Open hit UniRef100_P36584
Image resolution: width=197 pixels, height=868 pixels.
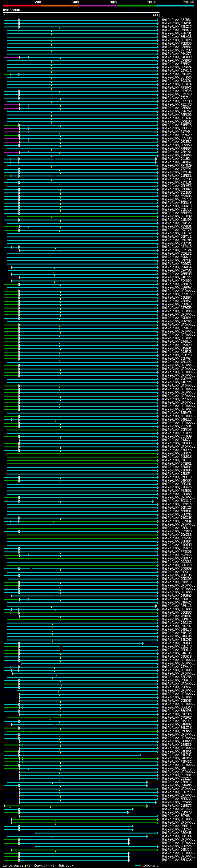tap(177, 47)
